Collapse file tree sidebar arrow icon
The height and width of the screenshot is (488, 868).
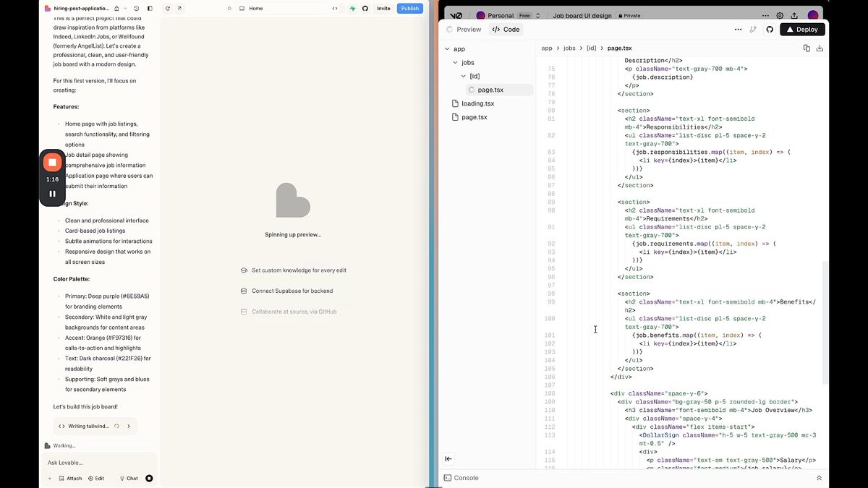pos(448,458)
